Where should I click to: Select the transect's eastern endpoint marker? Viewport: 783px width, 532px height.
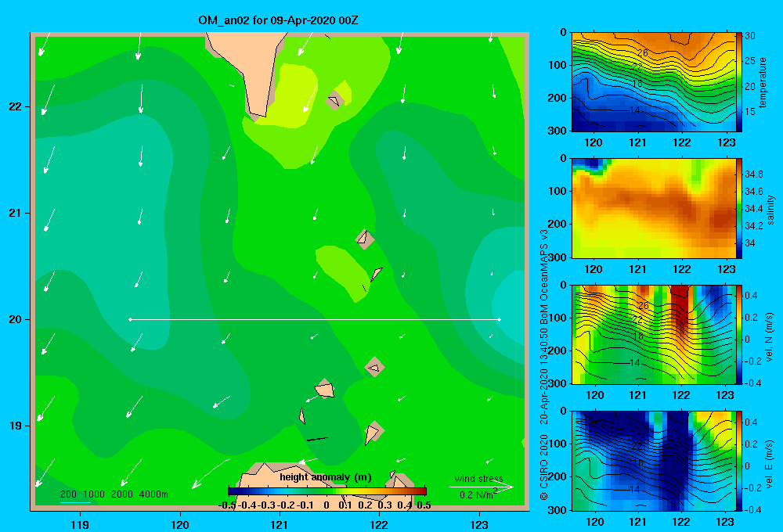click(500, 319)
